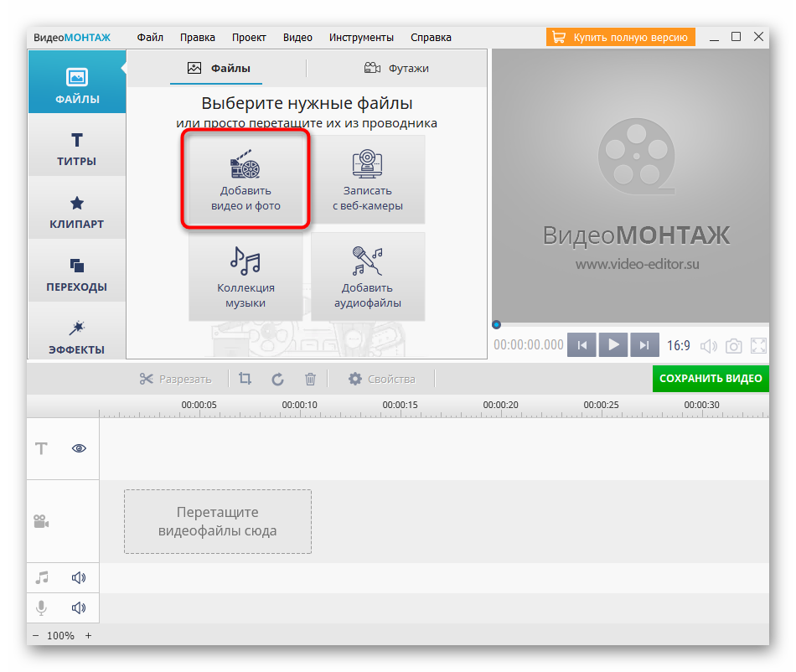
Task: Click the plus zoom-in timeline button
Action: 88,636
